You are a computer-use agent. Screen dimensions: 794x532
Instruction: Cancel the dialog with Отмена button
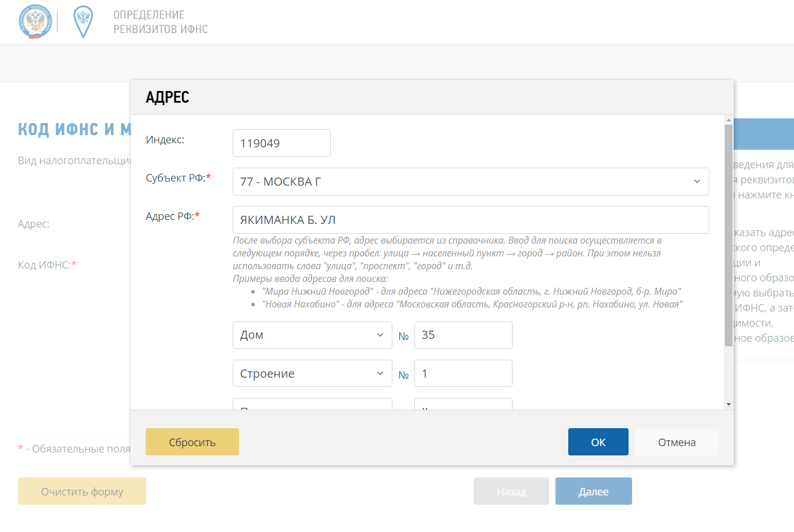[677, 442]
